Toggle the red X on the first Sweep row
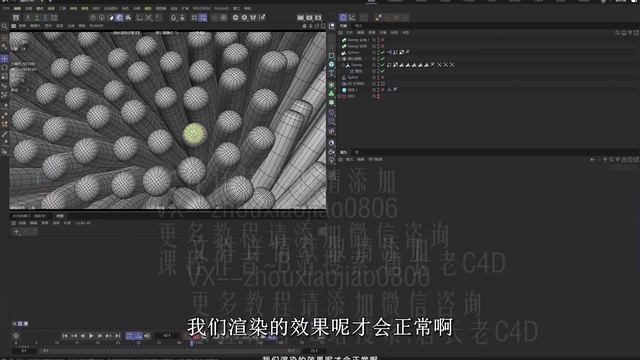The width and height of the screenshot is (640, 360). [382, 40]
